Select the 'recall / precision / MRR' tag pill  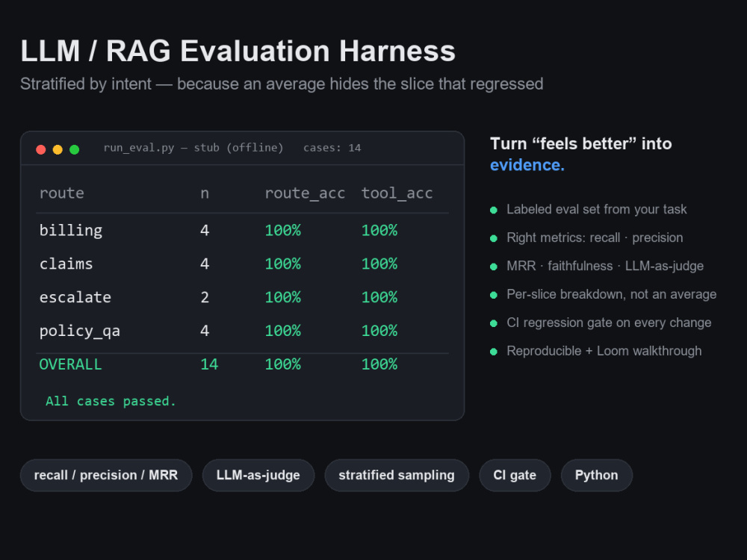(106, 475)
